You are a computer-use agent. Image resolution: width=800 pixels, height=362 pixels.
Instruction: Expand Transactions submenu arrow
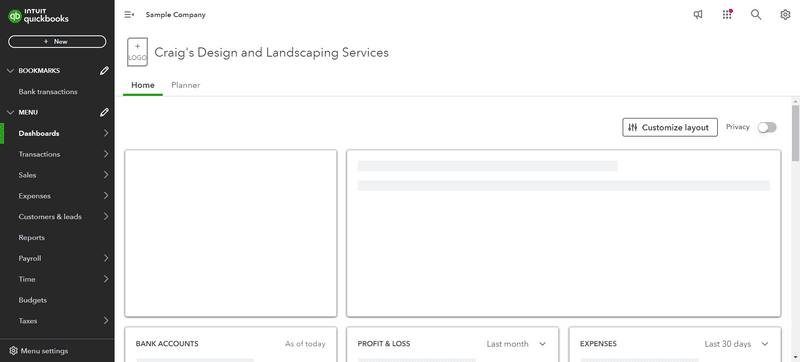(106, 154)
